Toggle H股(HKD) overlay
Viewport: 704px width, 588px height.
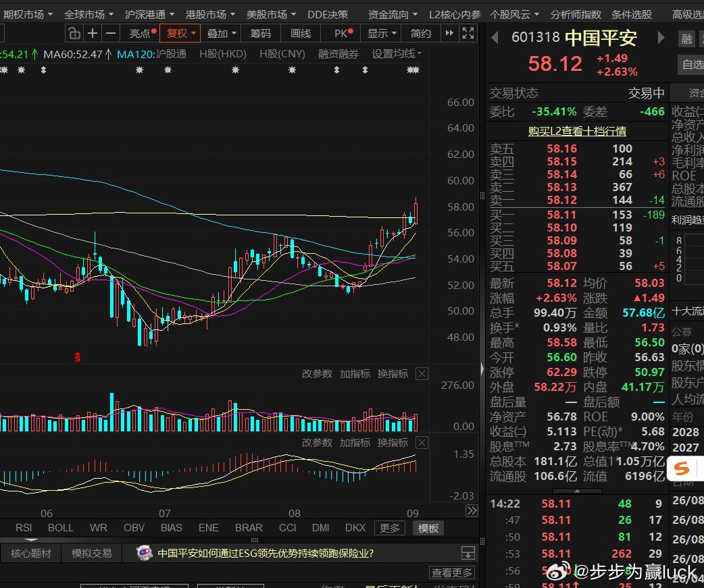coord(223,55)
